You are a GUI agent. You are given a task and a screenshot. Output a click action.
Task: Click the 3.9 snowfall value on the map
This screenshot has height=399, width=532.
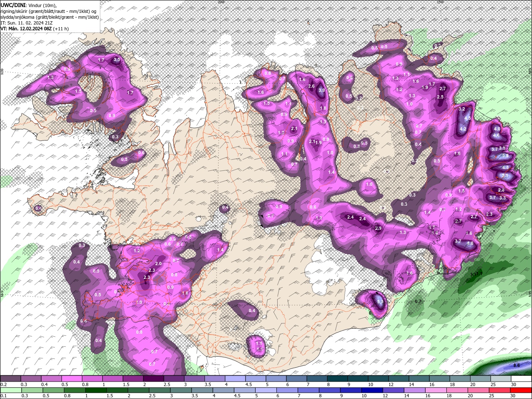click(321, 90)
